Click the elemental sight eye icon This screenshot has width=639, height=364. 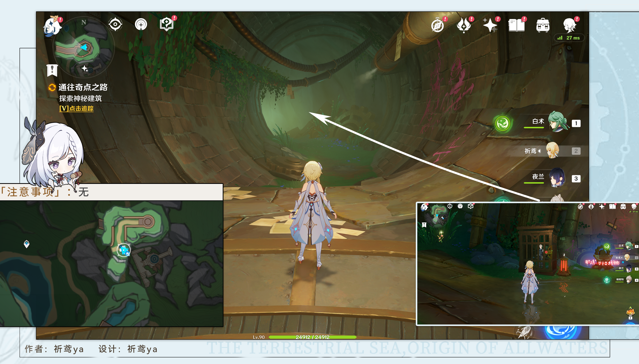tap(115, 25)
